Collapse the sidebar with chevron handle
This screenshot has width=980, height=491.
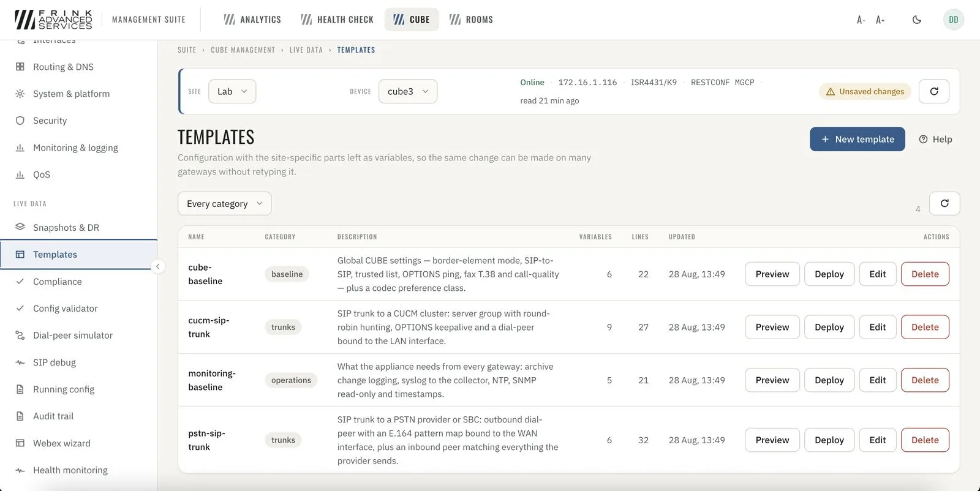[157, 266]
